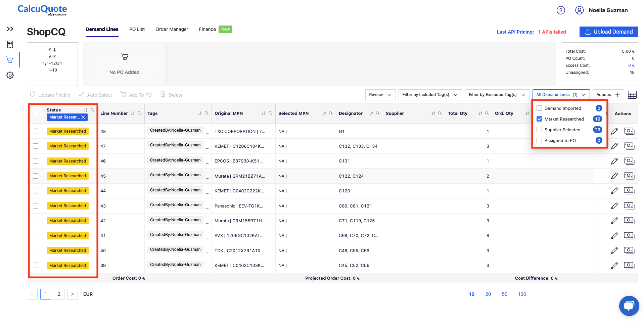
Task: Open the Review dropdown
Action: tap(380, 95)
